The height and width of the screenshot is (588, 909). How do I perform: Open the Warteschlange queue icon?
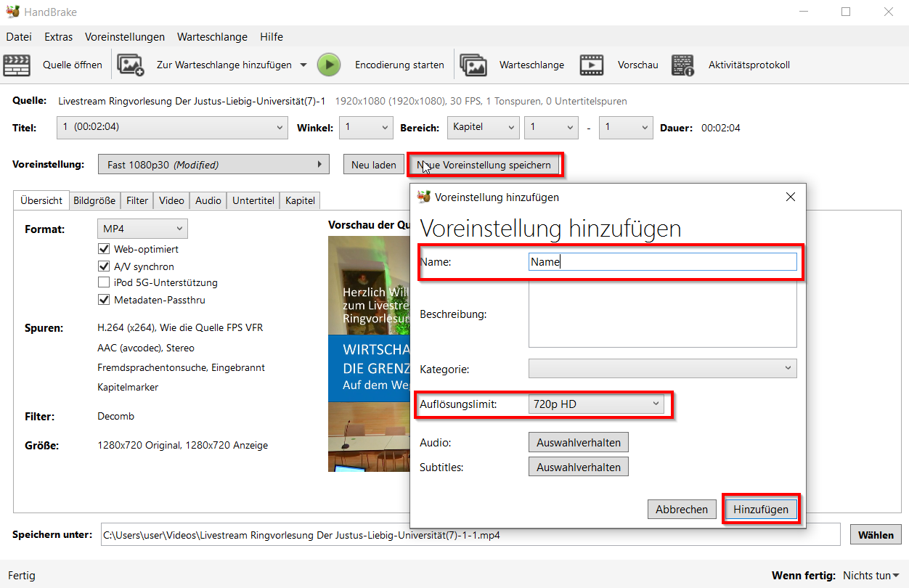point(473,65)
